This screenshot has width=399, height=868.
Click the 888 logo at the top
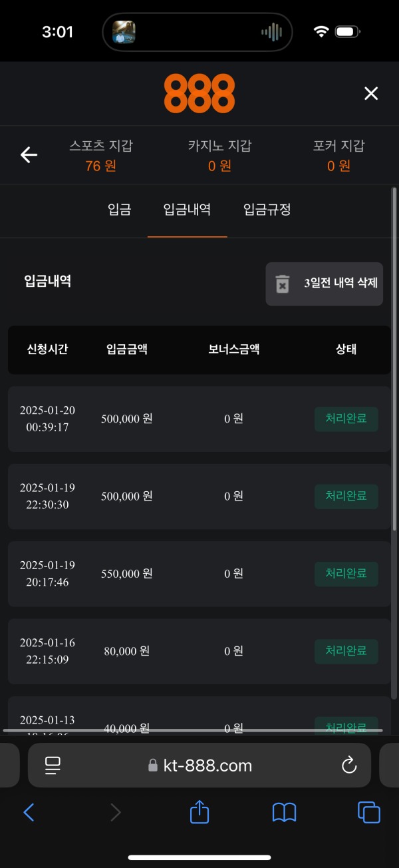(199, 93)
